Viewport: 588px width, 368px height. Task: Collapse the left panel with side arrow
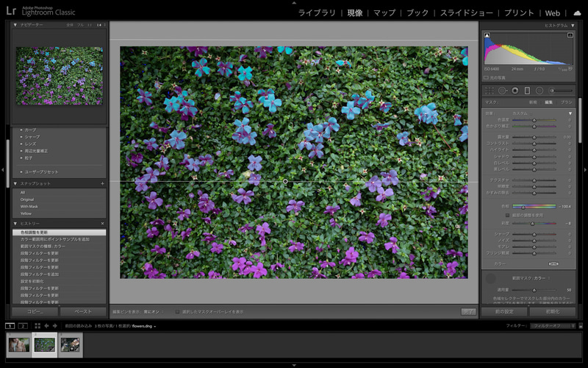click(x=3, y=170)
